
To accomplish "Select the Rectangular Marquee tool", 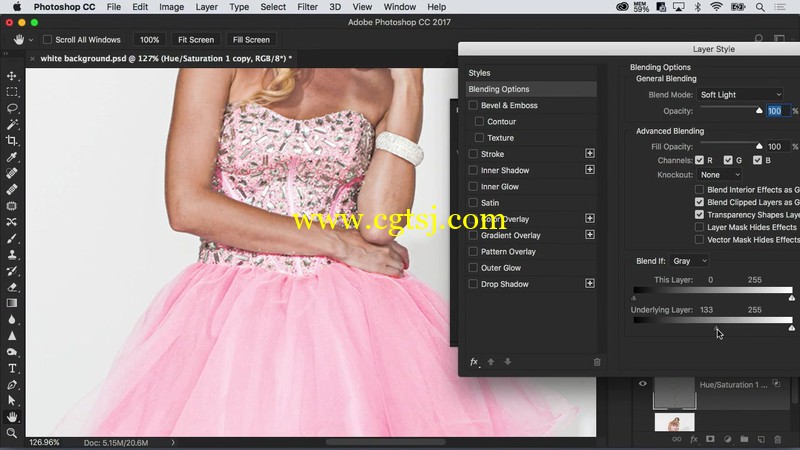I will [12, 92].
